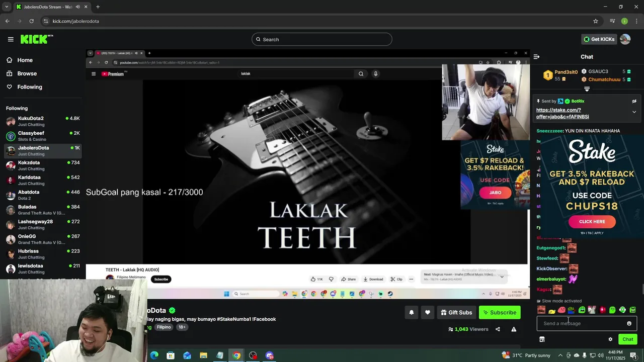Open Karldotaa channel in Following list

43,180
